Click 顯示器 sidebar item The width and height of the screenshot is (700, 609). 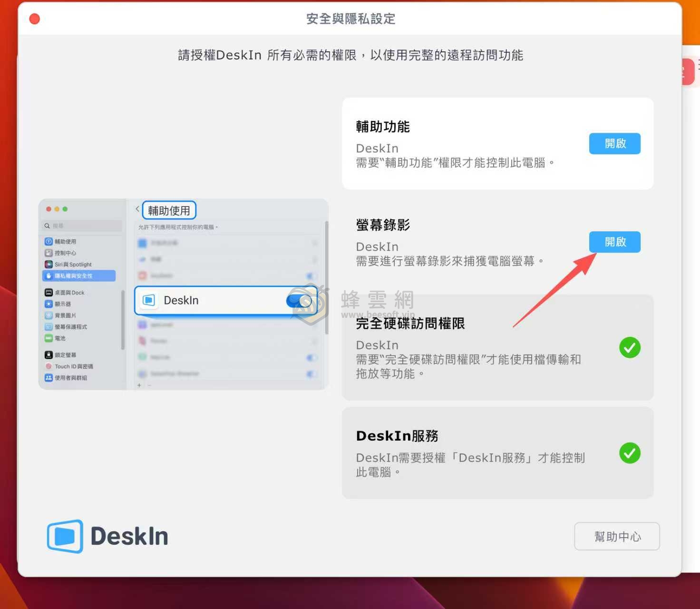(58, 304)
